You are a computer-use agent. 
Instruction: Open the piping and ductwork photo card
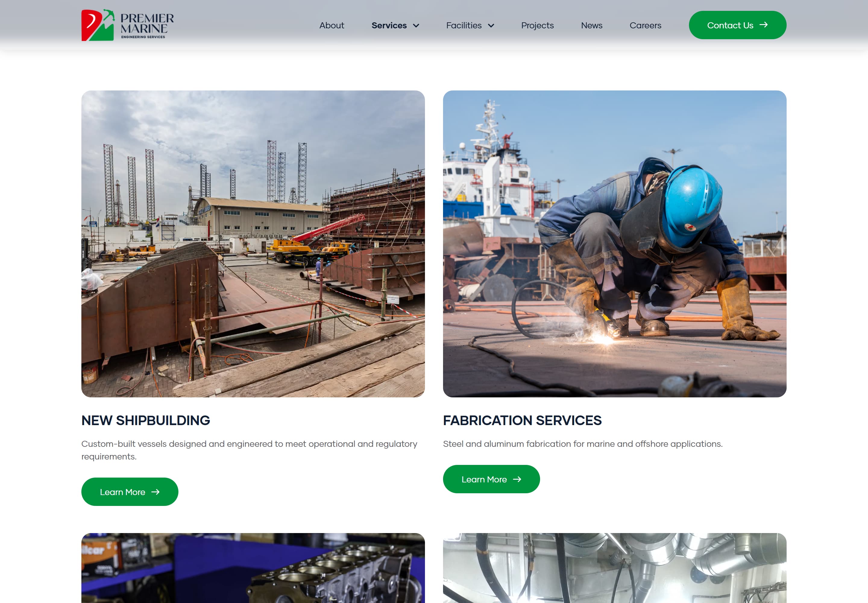point(615,568)
